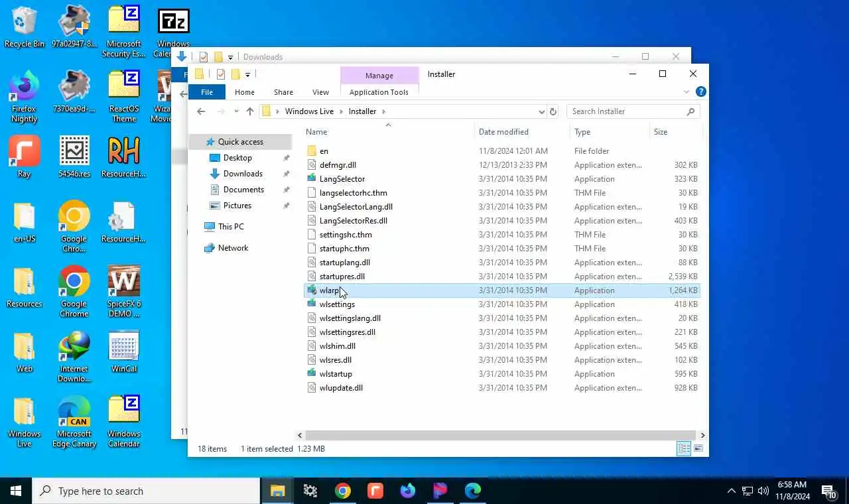Select Quick access in navigation pane
The height and width of the screenshot is (504, 849).
coord(240,142)
